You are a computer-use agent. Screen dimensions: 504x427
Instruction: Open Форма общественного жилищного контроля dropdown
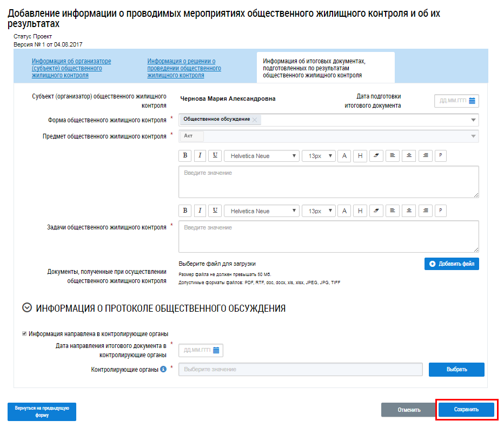point(473,120)
